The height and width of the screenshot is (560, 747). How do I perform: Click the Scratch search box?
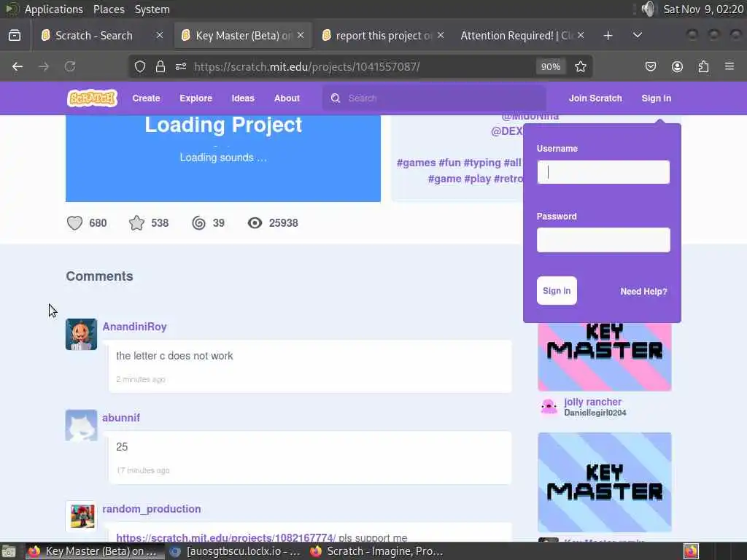tap(434, 98)
